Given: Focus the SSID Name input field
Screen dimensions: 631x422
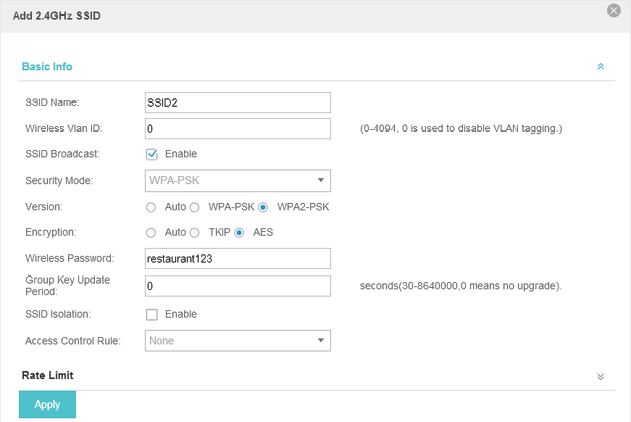Looking at the screenshot, I should pos(238,103).
